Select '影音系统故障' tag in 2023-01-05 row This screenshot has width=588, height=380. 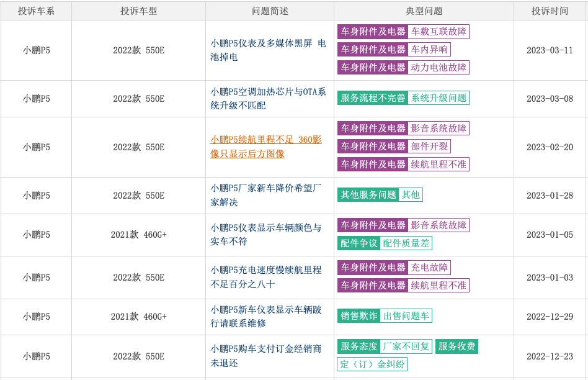click(439, 225)
